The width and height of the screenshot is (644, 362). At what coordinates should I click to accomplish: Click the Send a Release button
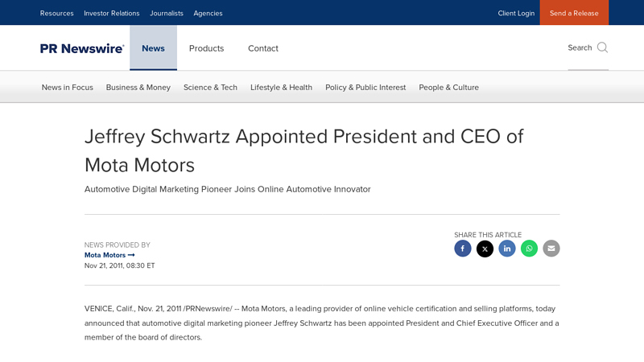pos(574,13)
